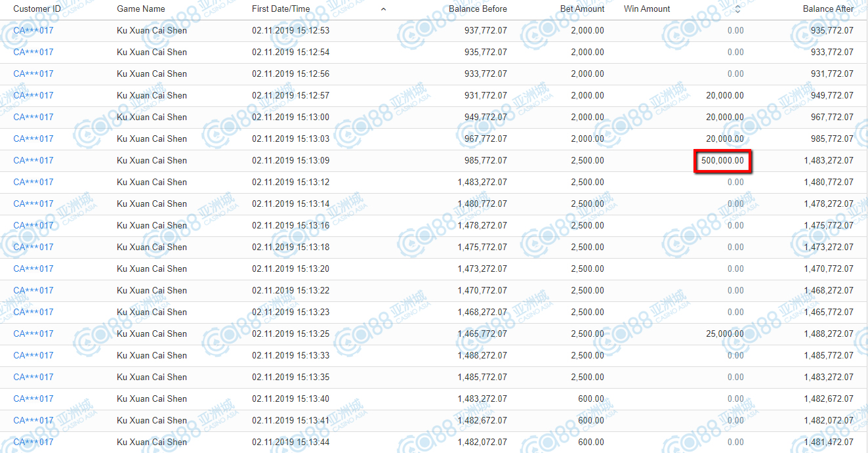Viewport: 868px width, 453px height.
Task: Click the timestamp 02.11.2019 15:12:53
Action: point(291,30)
